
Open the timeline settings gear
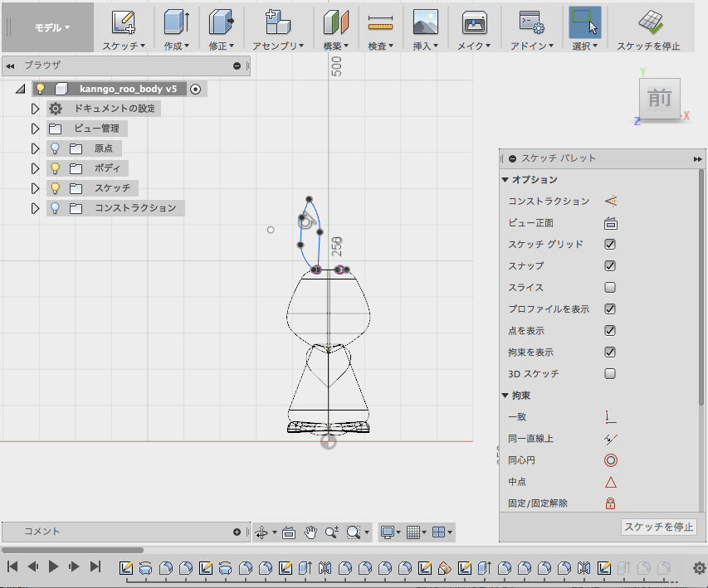[x=699, y=568]
